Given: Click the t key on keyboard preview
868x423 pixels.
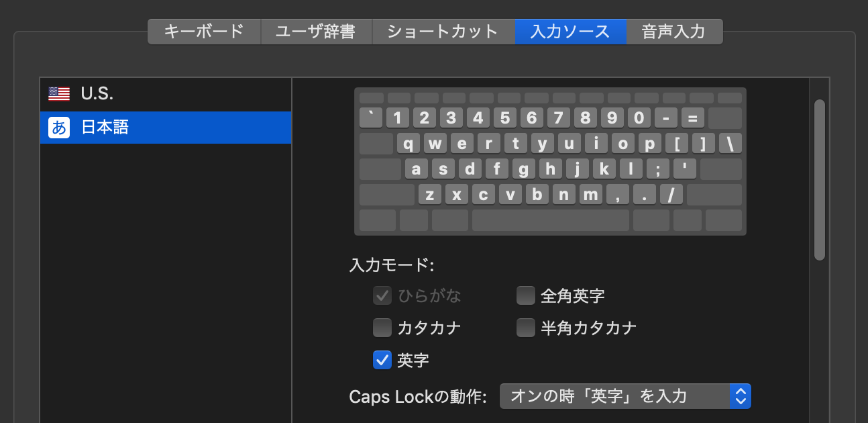Looking at the screenshot, I should click(516, 144).
